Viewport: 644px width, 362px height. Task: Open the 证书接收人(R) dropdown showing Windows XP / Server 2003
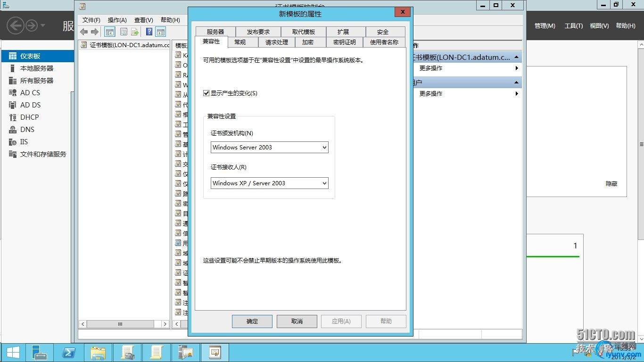tap(269, 183)
